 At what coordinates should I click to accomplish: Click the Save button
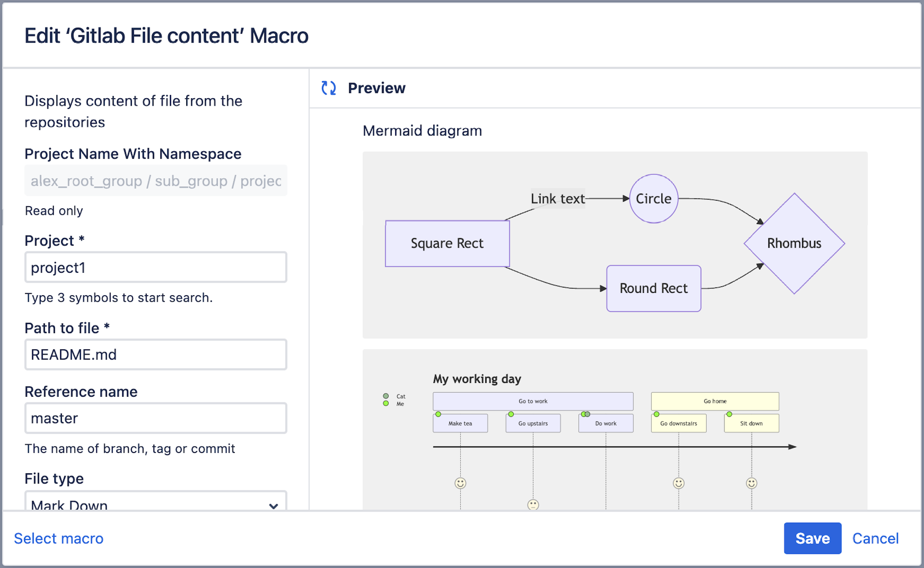pyautogui.click(x=812, y=538)
